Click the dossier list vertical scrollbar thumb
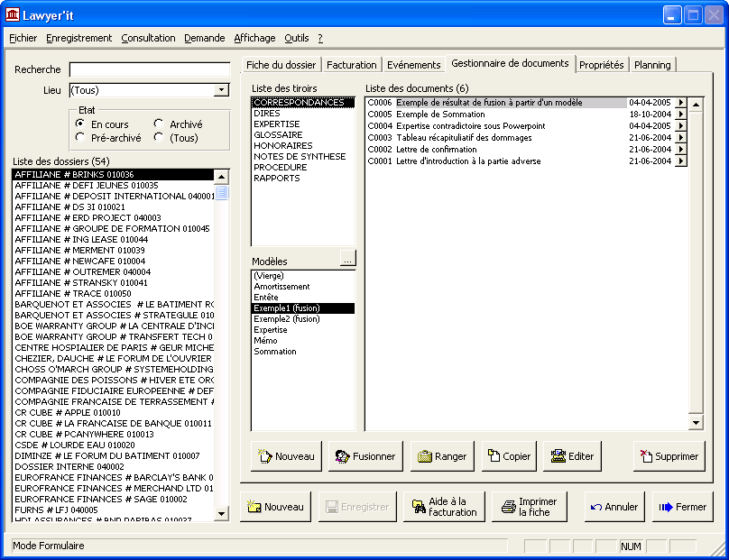Screen dimensions: 729x560 pyautogui.click(x=221, y=191)
